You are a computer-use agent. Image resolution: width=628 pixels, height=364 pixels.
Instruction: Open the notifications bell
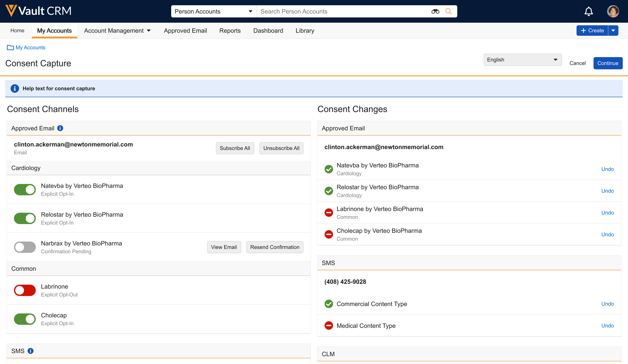coord(588,12)
